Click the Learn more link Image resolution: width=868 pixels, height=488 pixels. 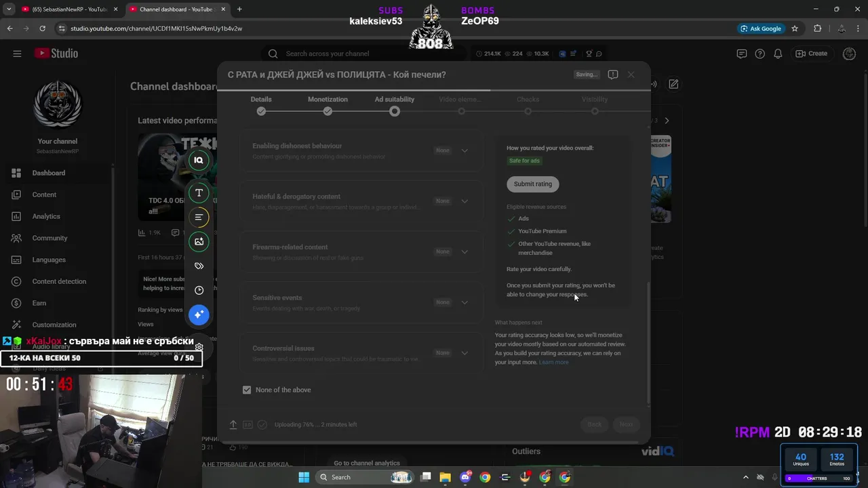coord(553,363)
